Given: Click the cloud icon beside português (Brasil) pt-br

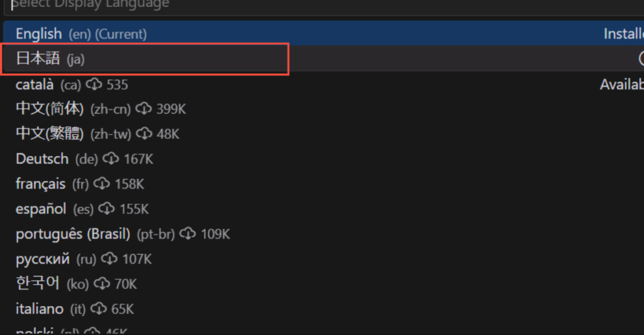Looking at the screenshot, I should [188, 234].
